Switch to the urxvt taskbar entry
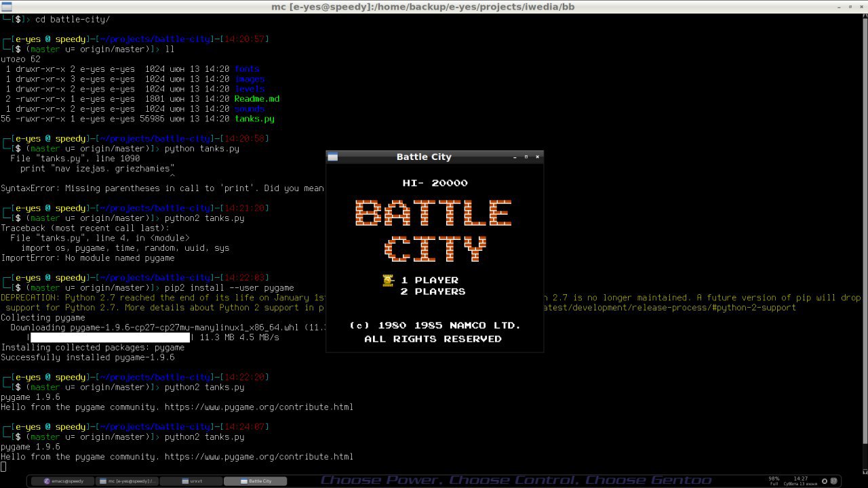Image resolution: width=868 pixels, height=488 pixels. click(x=191, y=481)
